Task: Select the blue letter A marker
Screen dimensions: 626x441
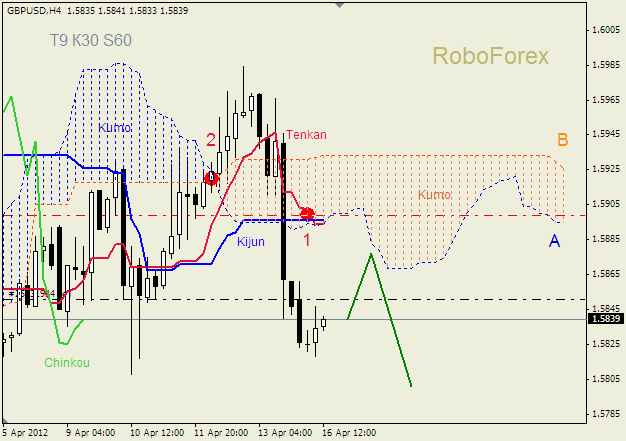Action: click(554, 241)
